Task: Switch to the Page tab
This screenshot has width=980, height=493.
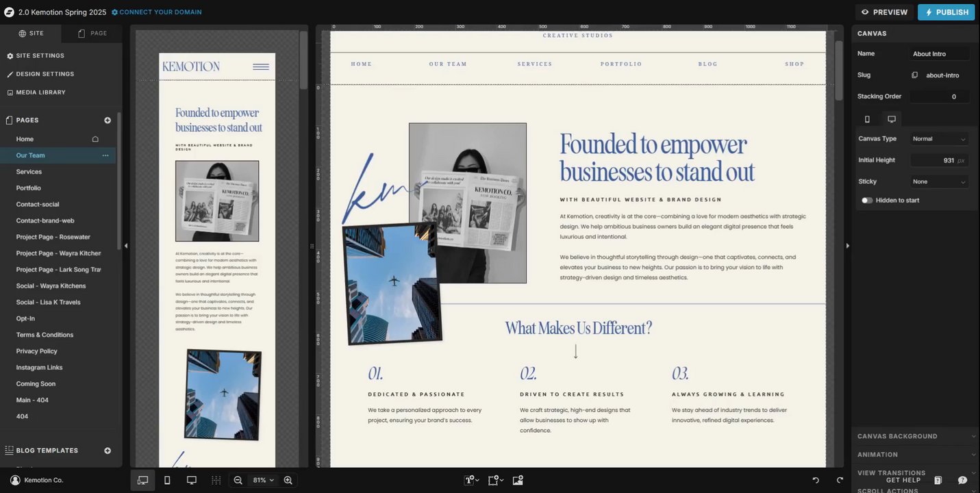Action: coord(92,33)
